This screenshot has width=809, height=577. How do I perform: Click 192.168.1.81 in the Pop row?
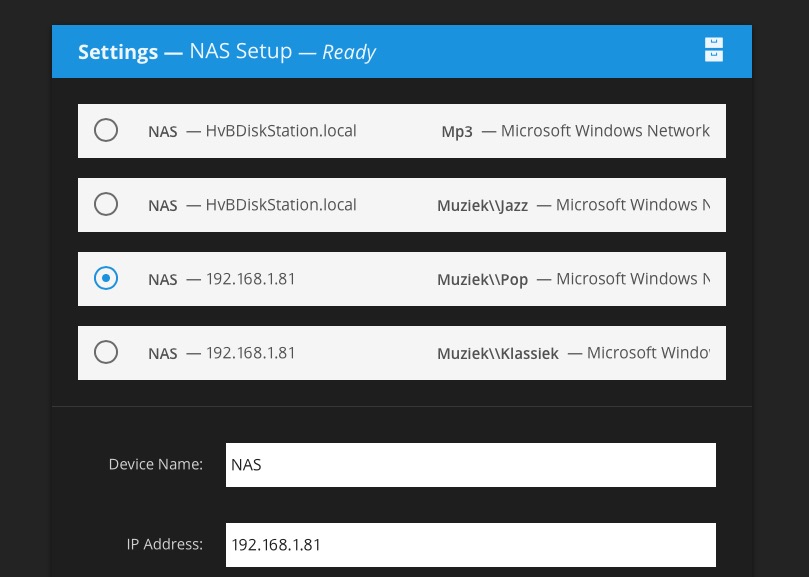250,279
